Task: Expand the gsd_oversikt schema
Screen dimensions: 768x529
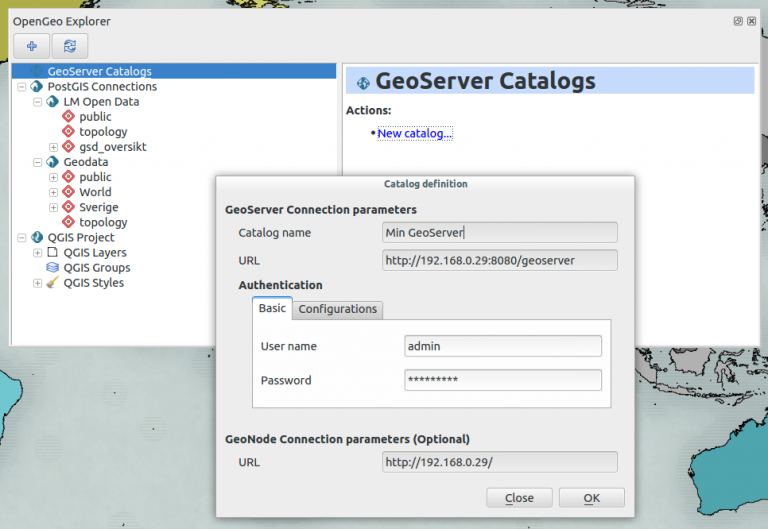Action: (x=53, y=147)
